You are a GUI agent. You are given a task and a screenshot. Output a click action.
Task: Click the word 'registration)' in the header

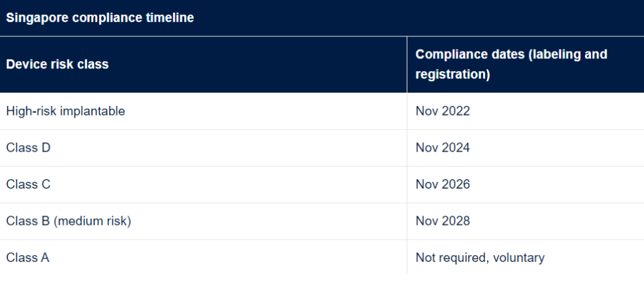tap(452, 75)
